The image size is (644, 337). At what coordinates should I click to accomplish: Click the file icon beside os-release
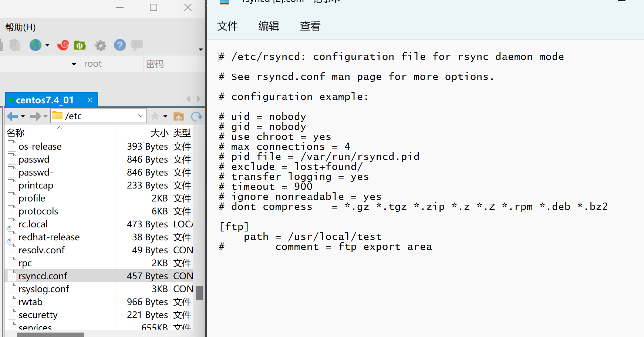(12, 146)
